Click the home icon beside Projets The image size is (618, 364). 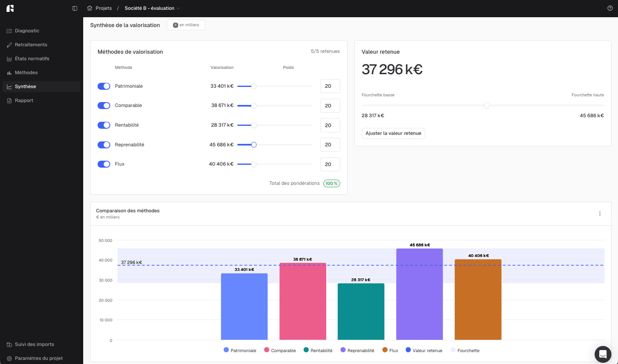pos(90,8)
